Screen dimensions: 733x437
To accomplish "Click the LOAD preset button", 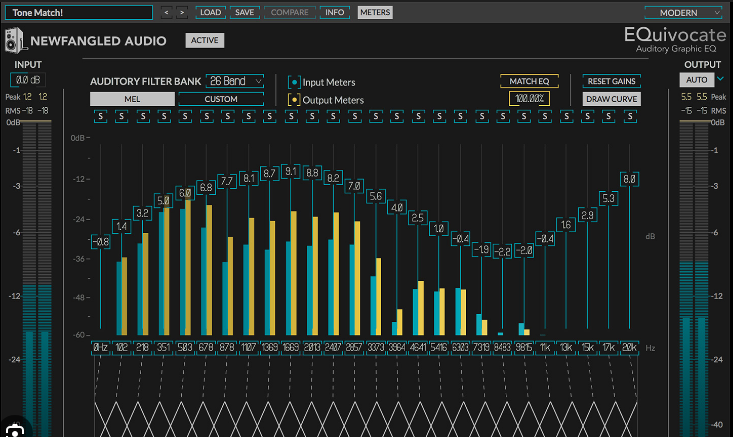I will coord(210,13).
